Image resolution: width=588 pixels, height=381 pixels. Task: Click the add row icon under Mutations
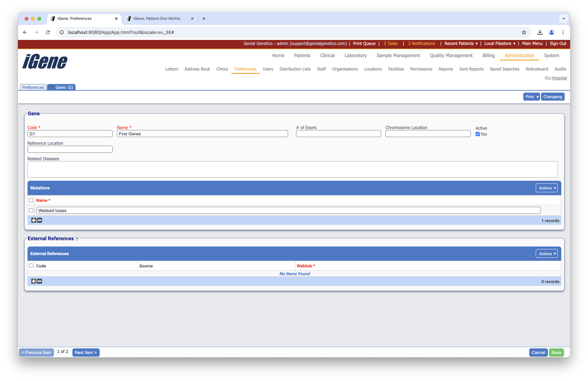coord(34,220)
